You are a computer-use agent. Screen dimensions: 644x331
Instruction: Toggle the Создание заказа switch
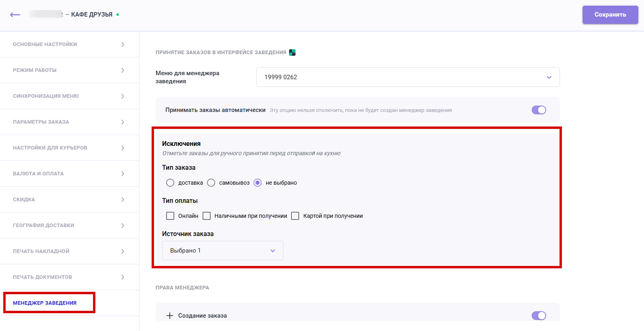(538, 316)
